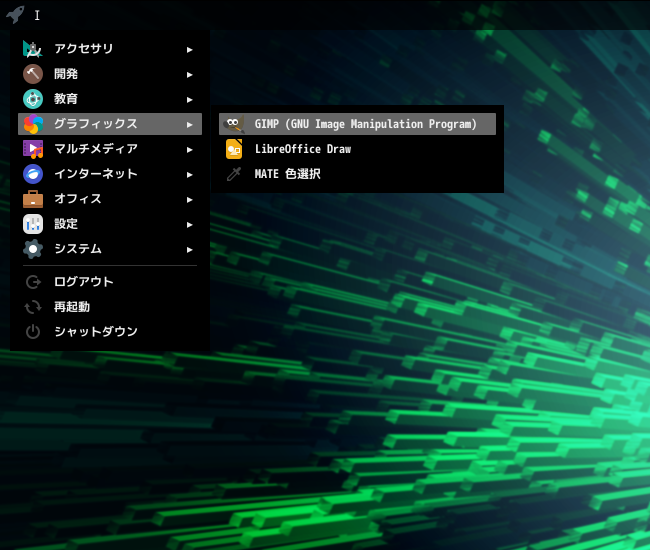This screenshot has height=550, width=650.
Task: Open the インターネット menu category
Action: point(110,174)
